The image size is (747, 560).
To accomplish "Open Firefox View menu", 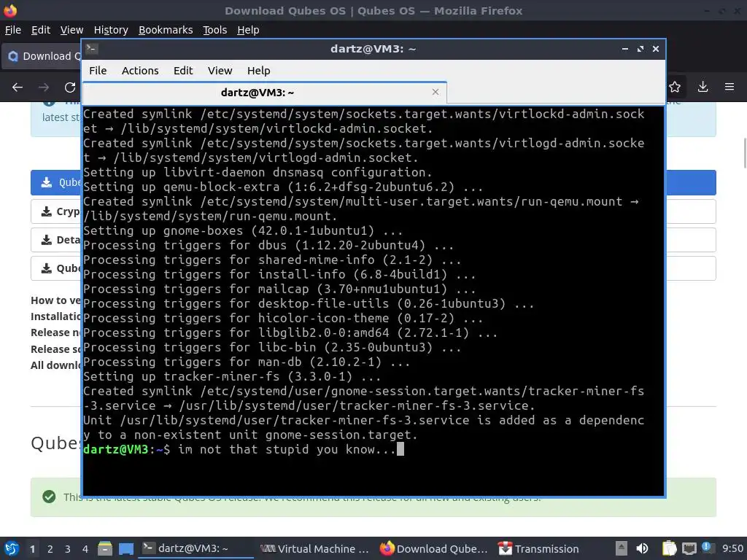I will pyautogui.click(x=71, y=30).
